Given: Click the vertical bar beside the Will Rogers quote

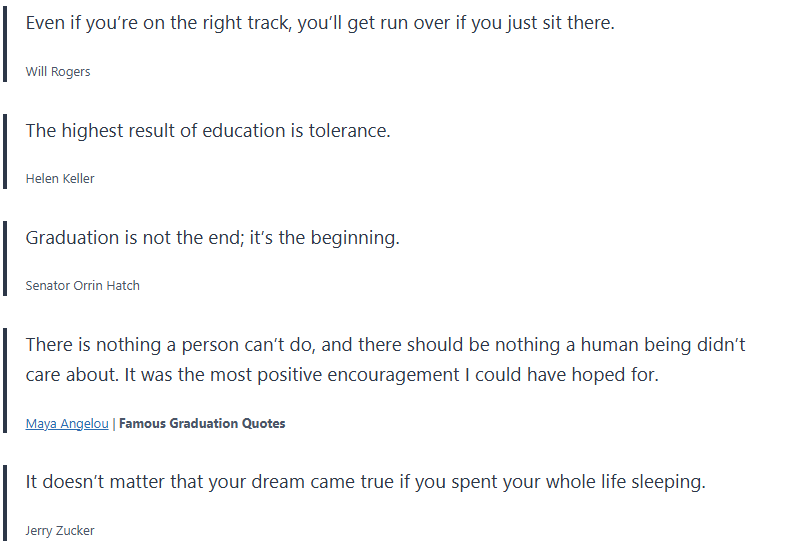Looking at the screenshot, I should 5,44.
